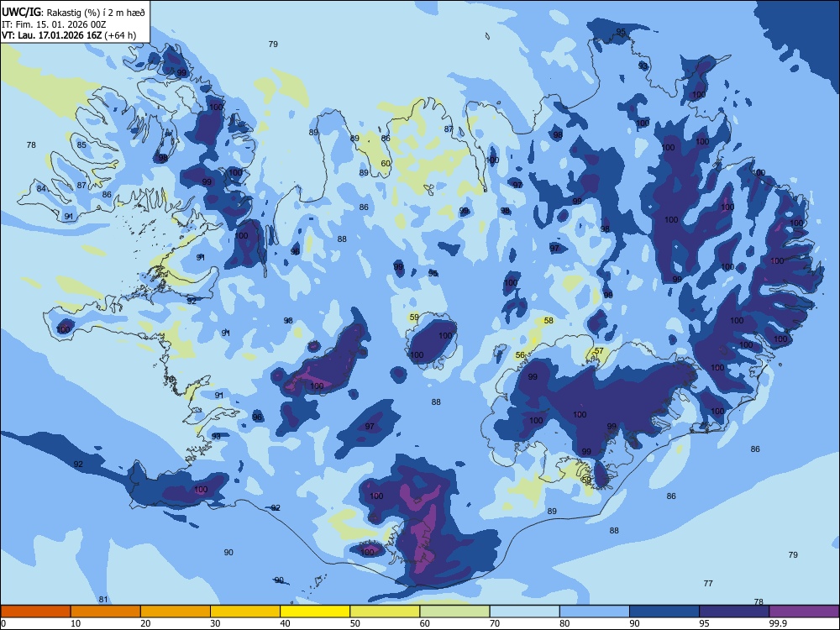Click the legend tick label '30'
The image size is (840, 630).
pyautogui.click(x=215, y=623)
